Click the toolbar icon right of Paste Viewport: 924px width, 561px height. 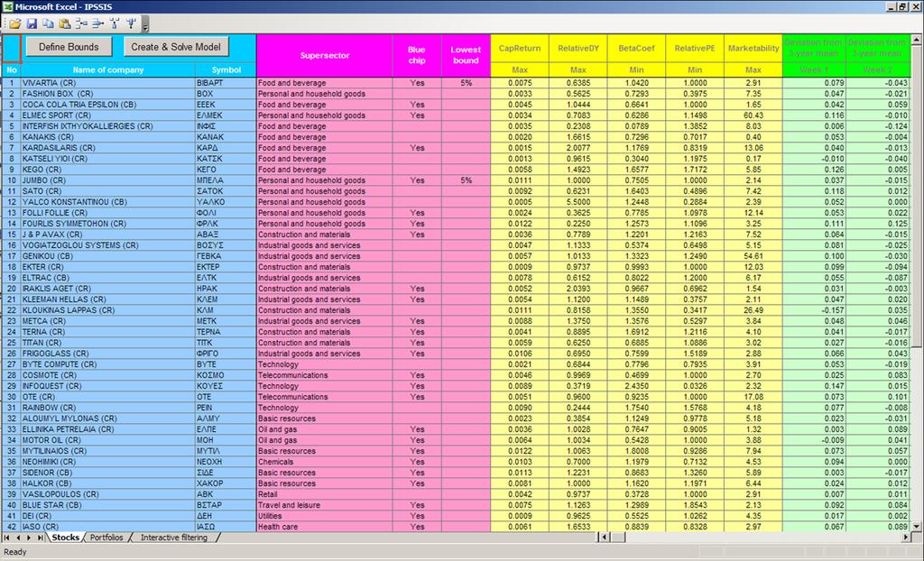pos(81,23)
